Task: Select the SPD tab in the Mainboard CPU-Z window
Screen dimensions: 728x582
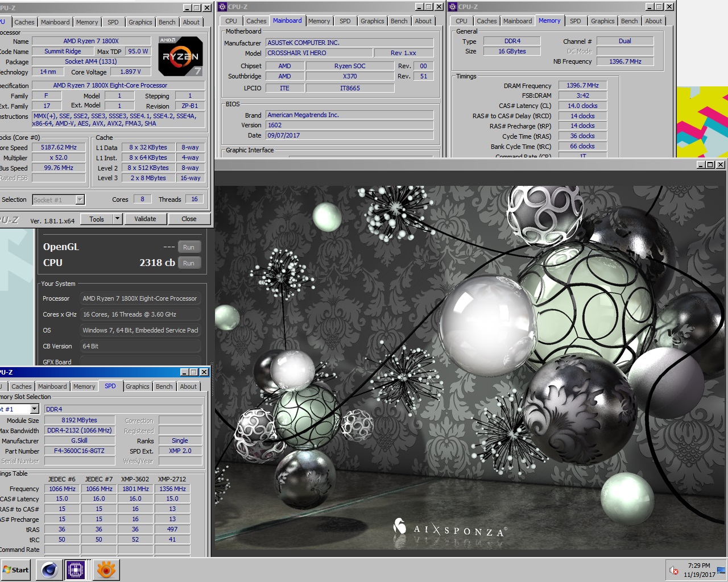Action: coord(345,21)
